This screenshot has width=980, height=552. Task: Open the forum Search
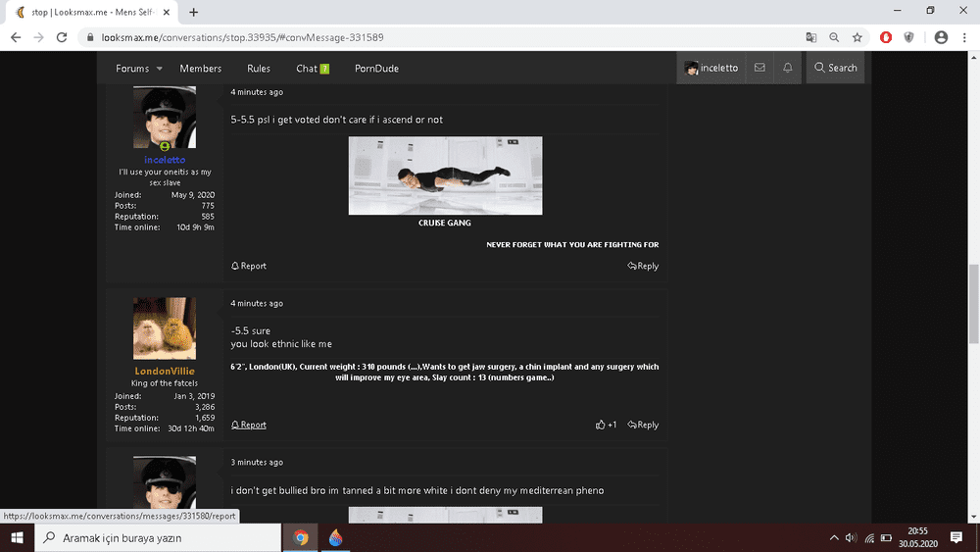point(836,68)
